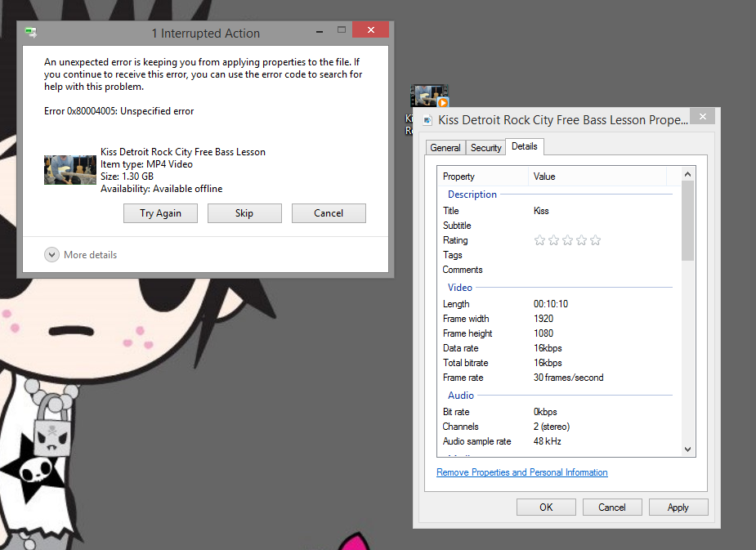Select the Audio sample rate 48 kHz
Viewport: 756px width, 550px height.
(x=548, y=441)
